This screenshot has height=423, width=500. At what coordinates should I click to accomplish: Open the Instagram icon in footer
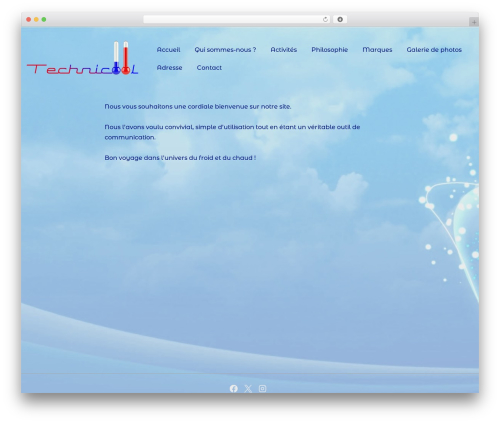point(262,389)
